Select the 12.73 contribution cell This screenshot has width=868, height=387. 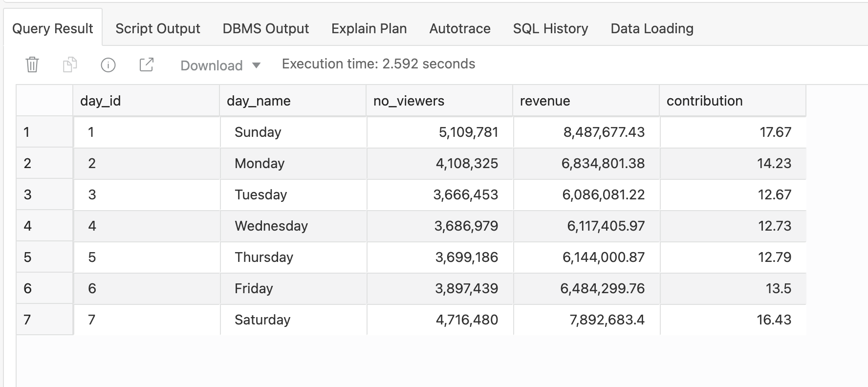[x=733, y=226]
